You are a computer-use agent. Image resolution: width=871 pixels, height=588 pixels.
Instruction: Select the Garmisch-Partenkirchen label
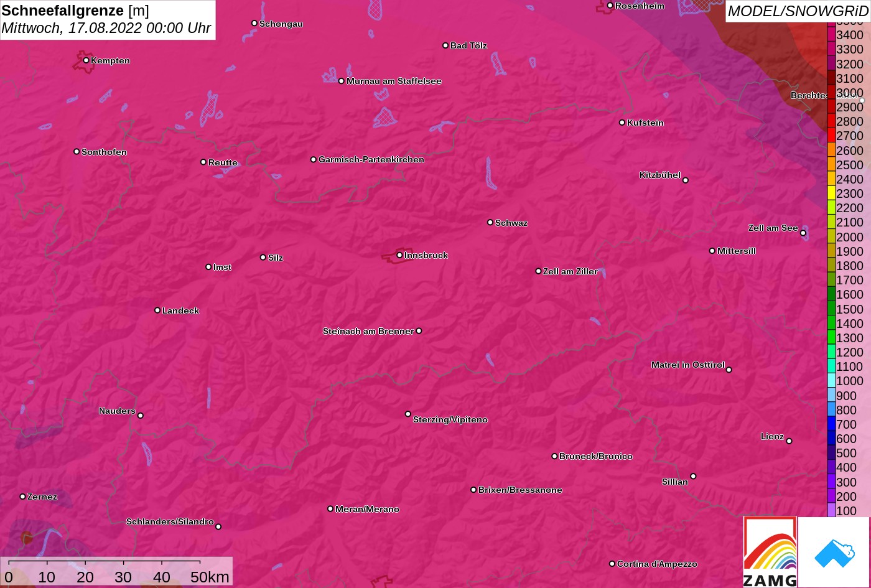point(371,159)
